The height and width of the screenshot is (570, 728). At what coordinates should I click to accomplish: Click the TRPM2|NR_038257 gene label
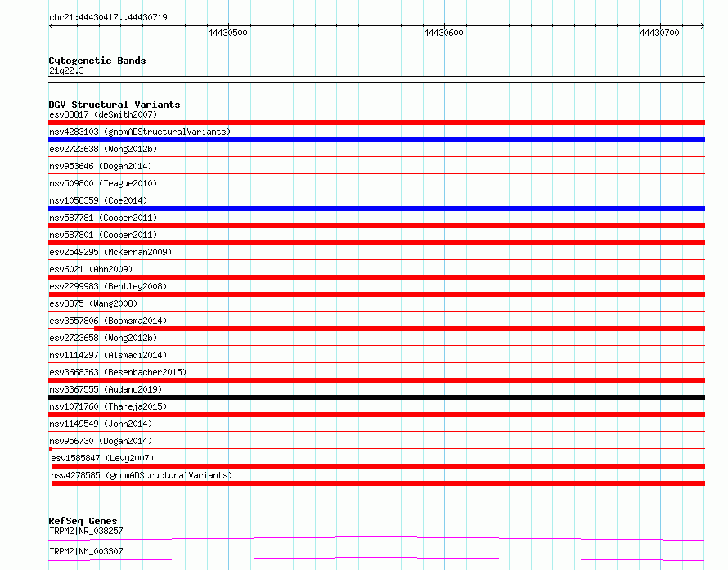click(86, 531)
